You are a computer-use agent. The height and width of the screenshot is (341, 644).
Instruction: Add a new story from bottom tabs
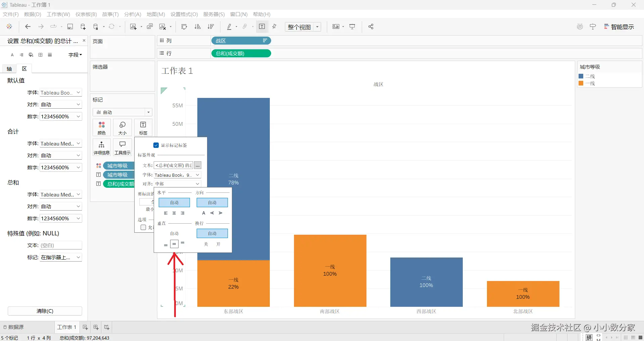pyautogui.click(x=107, y=327)
